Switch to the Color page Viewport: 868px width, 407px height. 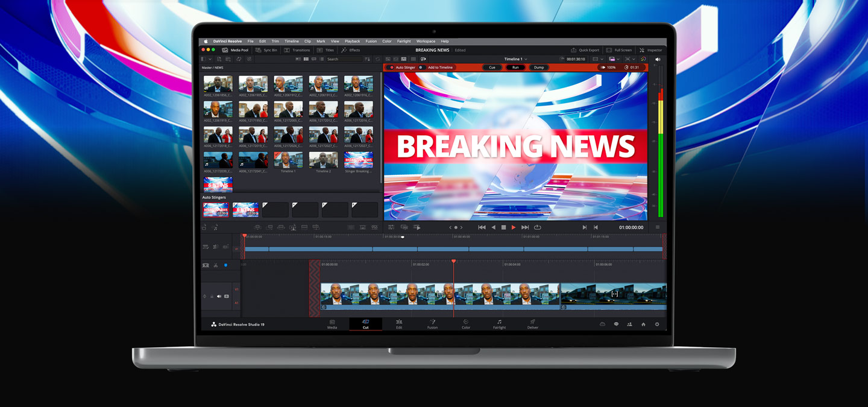click(465, 324)
